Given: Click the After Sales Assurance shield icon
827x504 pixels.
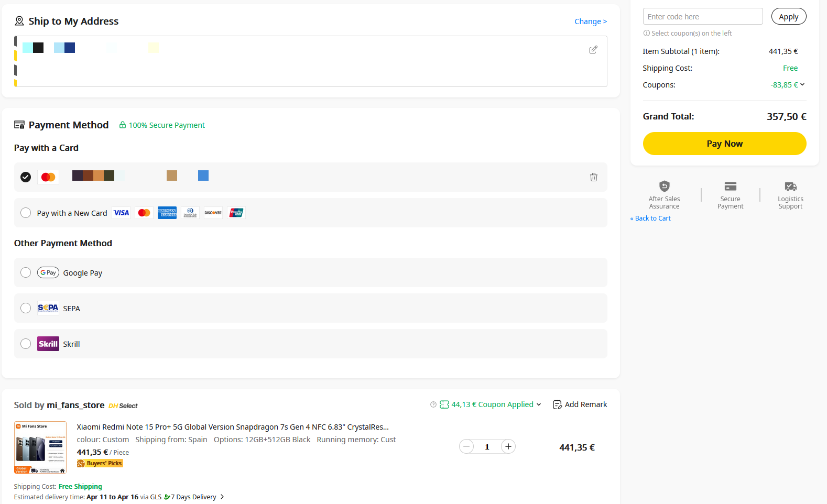Looking at the screenshot, I should coord(665,186).
